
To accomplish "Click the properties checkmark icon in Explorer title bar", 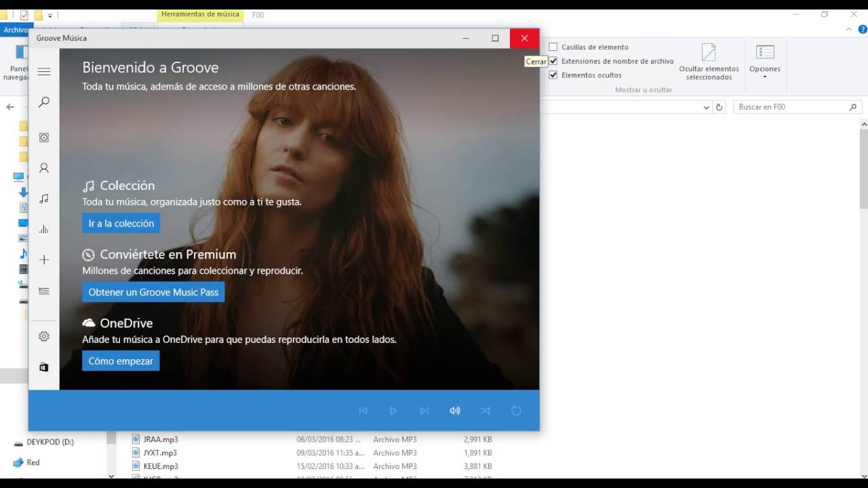I will [24, 15].
